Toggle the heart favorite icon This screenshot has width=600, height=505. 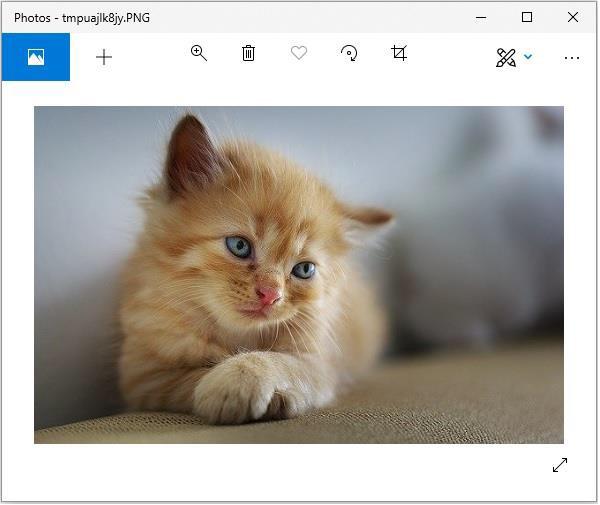click(299, 54)
